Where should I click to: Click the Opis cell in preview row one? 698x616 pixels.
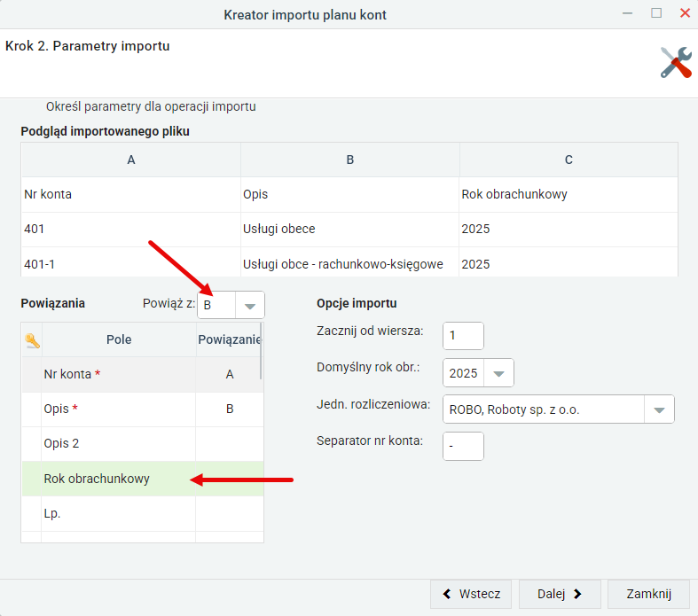click(x=350, y=195)
